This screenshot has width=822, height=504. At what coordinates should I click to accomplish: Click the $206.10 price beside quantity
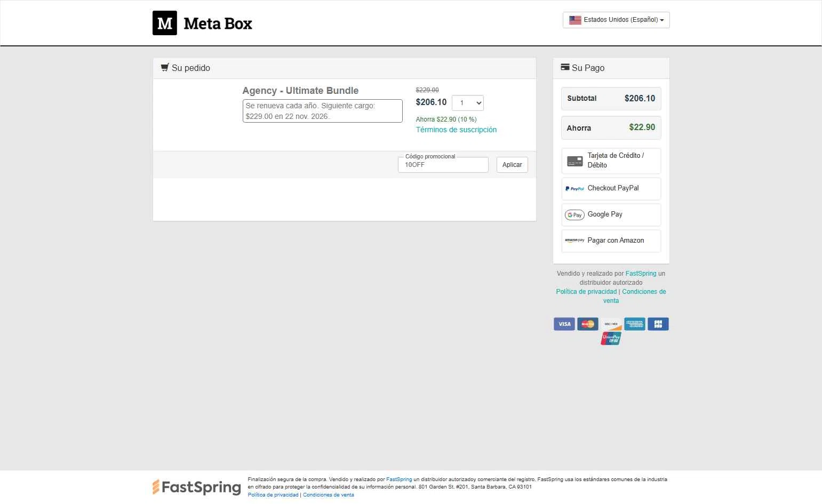click(432, 102)
